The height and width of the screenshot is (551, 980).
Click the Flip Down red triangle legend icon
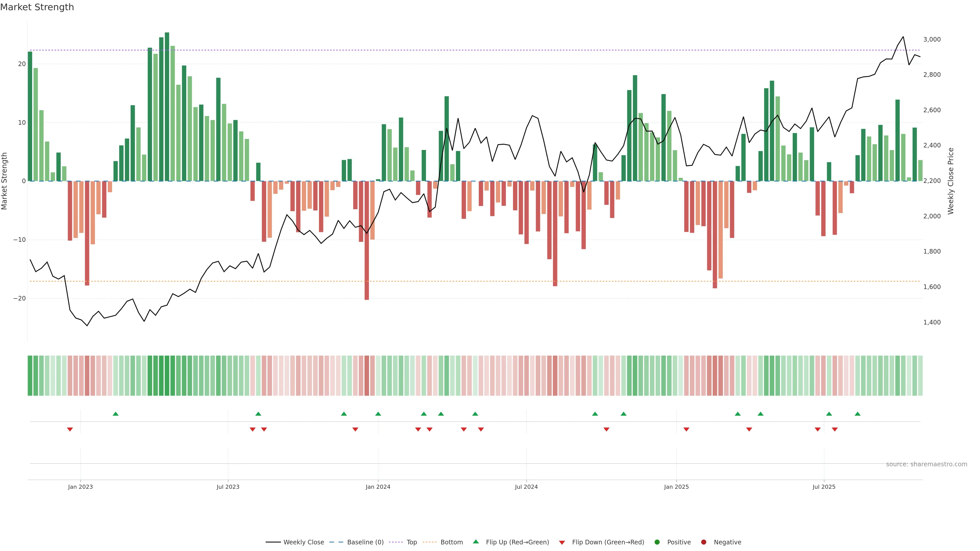[562, 543]
